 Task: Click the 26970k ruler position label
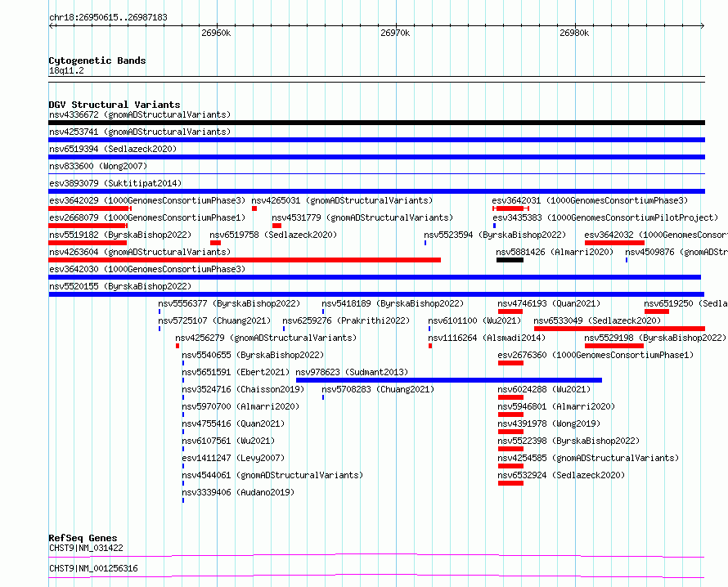395,33
